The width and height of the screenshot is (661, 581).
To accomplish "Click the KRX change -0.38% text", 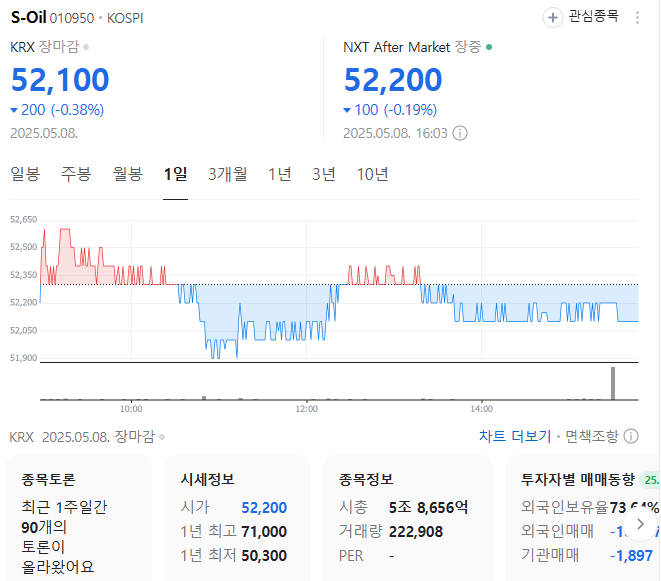I will pyautogui.click(x=77, y=110).
